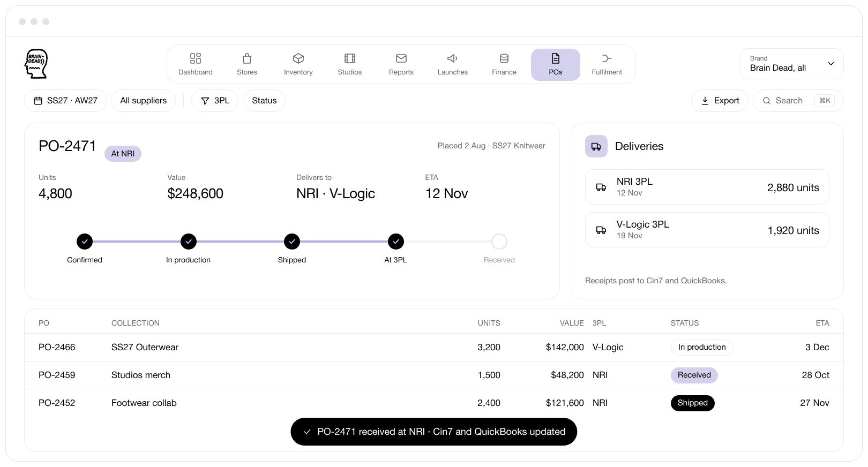The image size is (868, 467).
Task: Click the In production status pill
Action: click(702, 347)
